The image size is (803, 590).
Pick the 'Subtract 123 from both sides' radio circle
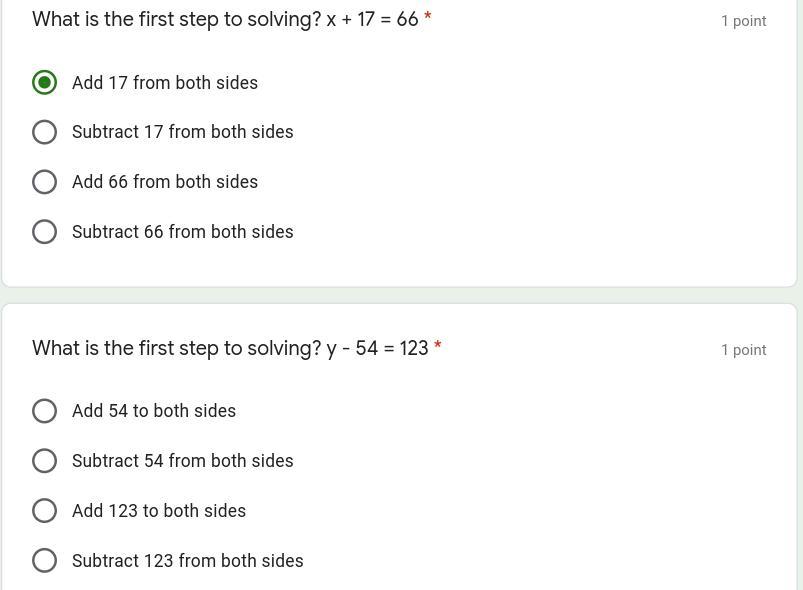44,561
